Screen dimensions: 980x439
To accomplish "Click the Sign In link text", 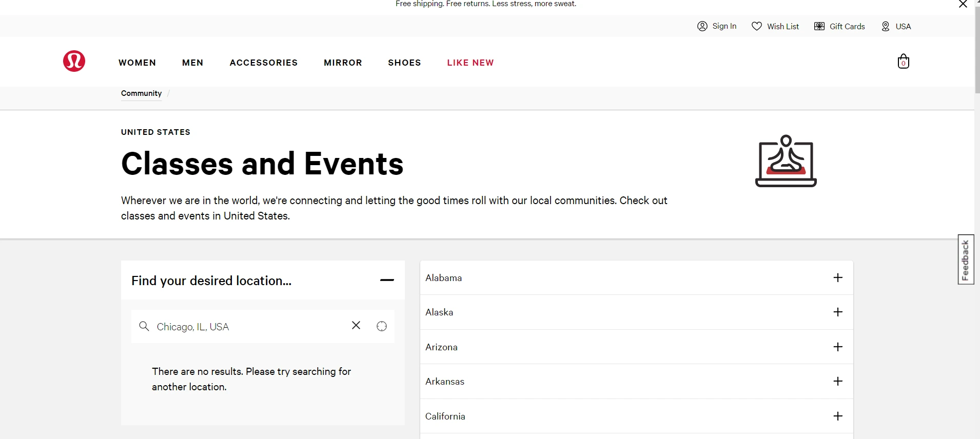I will pyautogui.click(x=724, y=26).
